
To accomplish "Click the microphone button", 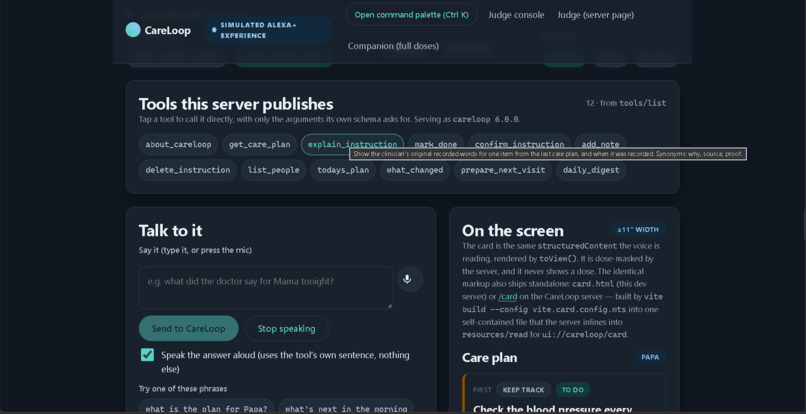I will 410,279.
